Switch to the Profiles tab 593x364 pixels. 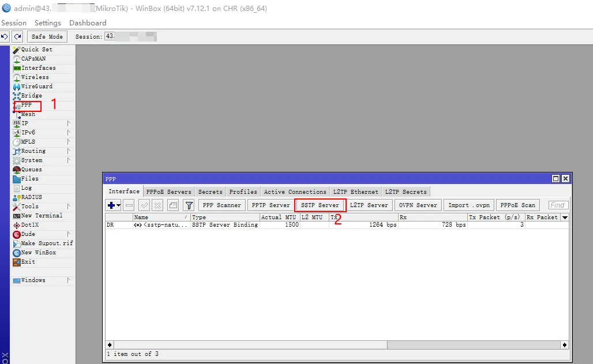(x=243, y=192)
